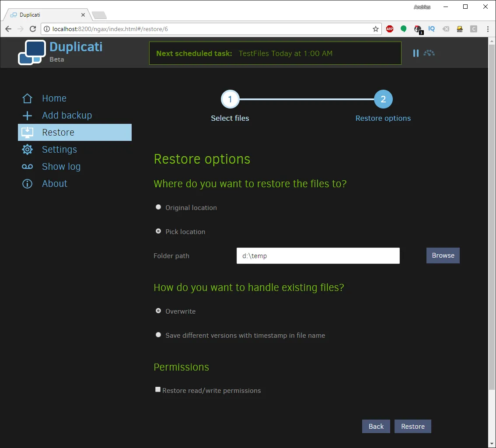Open the Home page in the sidebar
The image size is (496, 448).
pyautogui.click(x=54, y=98)
